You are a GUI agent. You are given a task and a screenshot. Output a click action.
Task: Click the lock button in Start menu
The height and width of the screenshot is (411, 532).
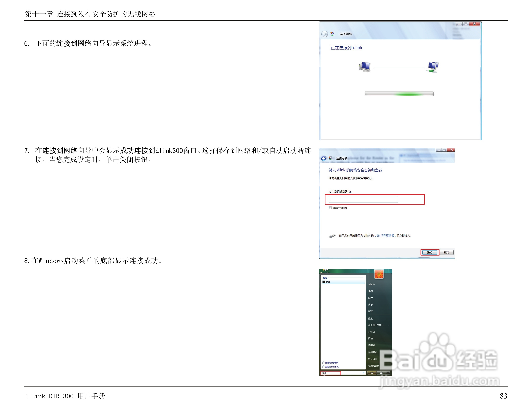381,373
